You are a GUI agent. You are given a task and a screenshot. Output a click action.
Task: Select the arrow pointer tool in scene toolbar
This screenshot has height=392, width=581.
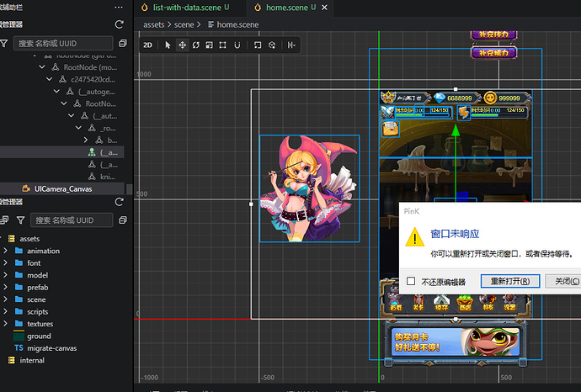tap(168, 45)
